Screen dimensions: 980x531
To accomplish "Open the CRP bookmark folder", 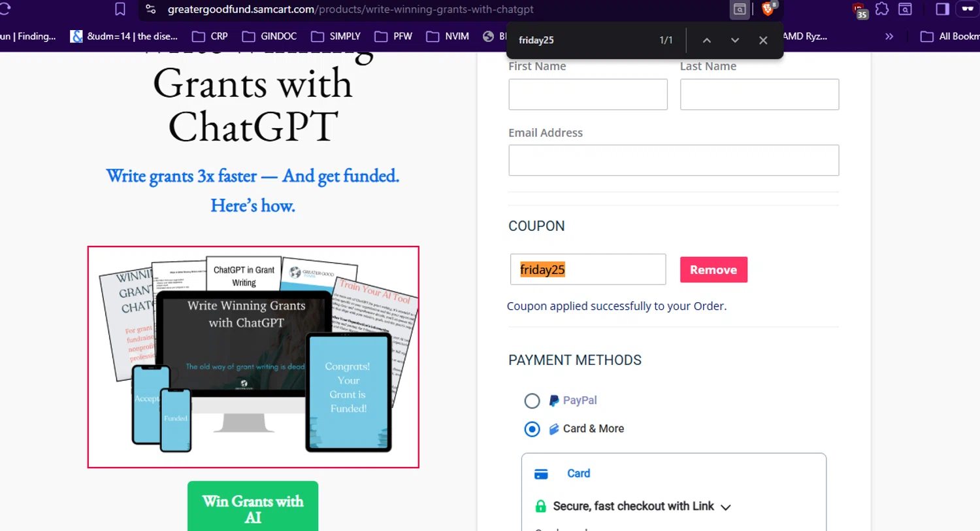I will [x=210, y=37].
